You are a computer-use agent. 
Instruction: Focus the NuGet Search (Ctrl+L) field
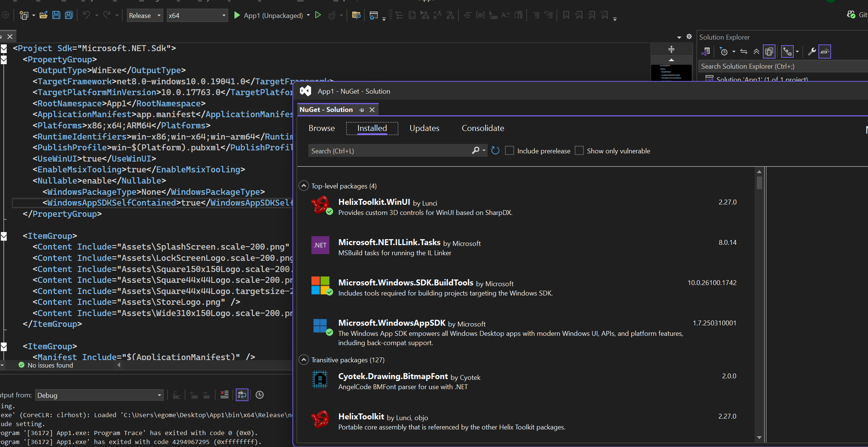[389, 151]
